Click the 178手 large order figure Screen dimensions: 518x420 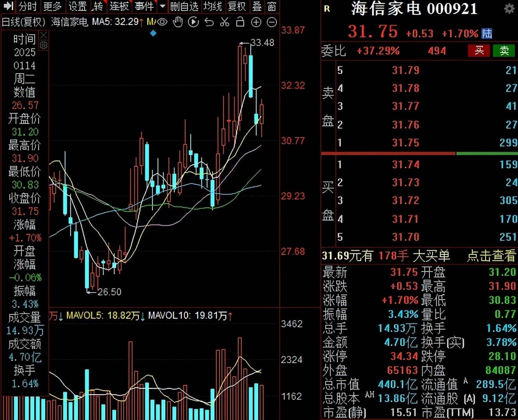coord(393,256)
